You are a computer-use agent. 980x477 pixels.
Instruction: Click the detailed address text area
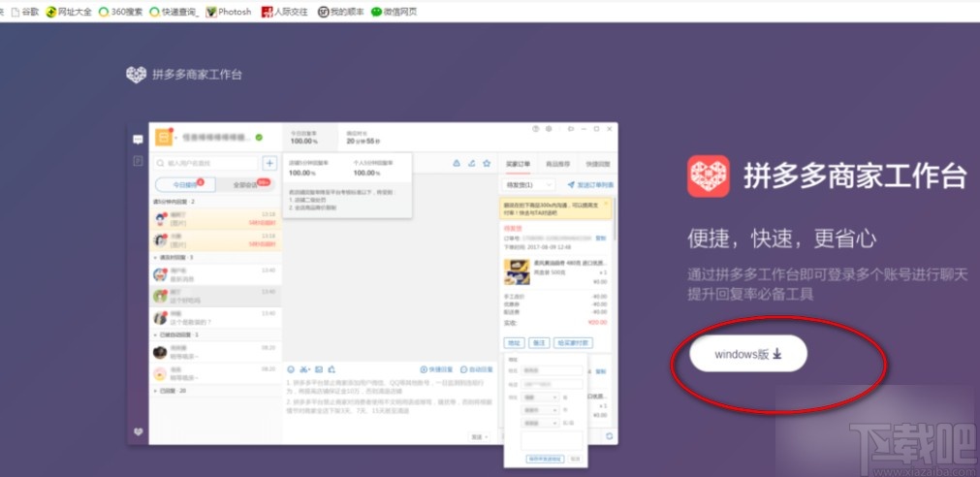tap(552, 440)
